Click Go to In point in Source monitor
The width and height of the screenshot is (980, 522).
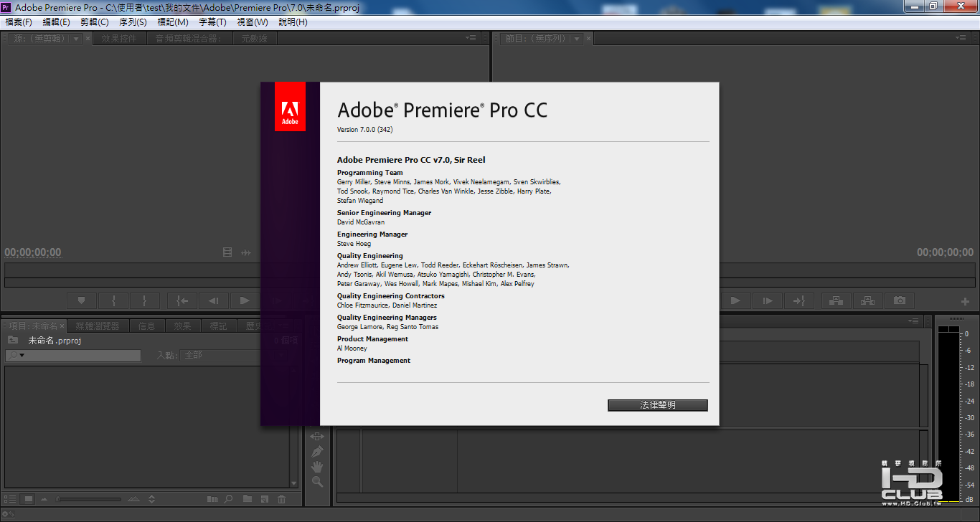click(182, 300)
